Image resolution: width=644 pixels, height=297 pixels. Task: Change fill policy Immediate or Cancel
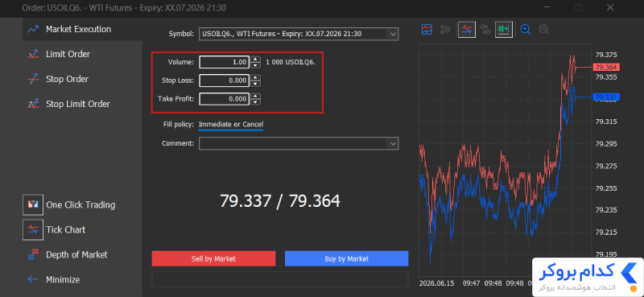[231, 125]
